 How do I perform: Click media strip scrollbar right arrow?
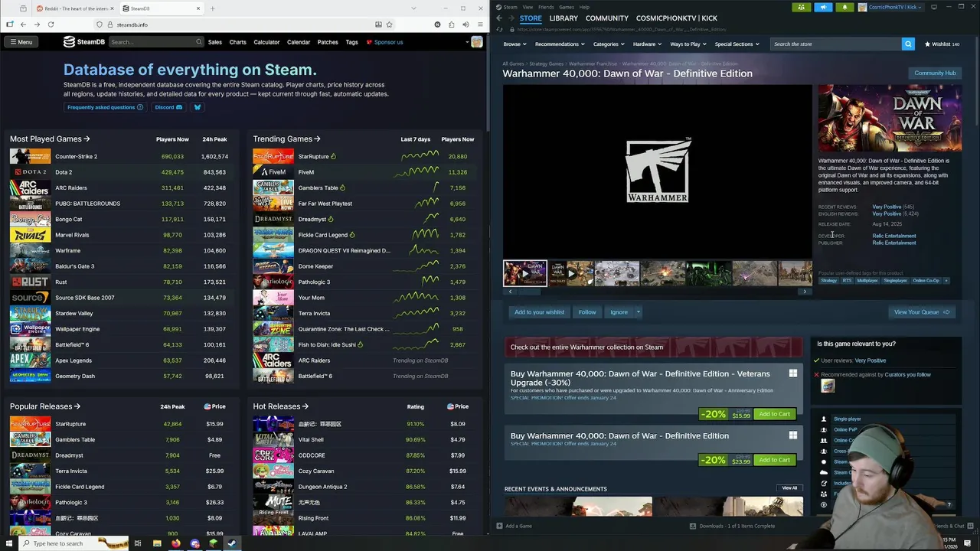[x=804, y=292]
